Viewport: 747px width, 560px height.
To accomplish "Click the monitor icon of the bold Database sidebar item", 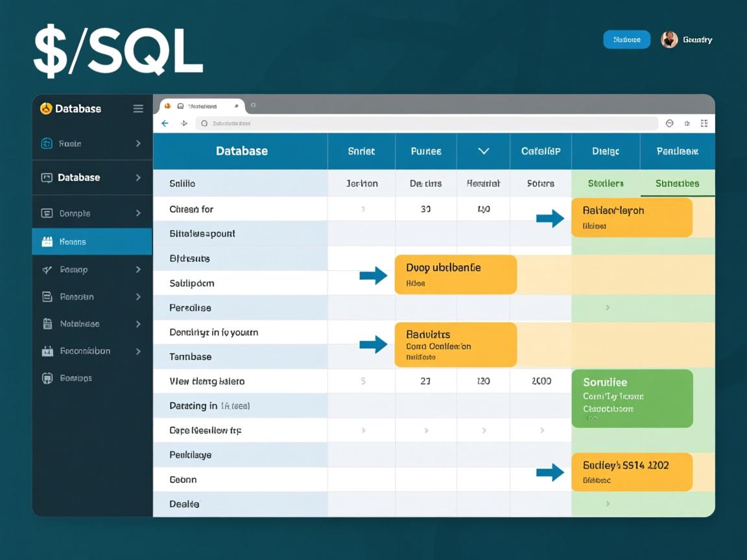I will click(47, 178).
